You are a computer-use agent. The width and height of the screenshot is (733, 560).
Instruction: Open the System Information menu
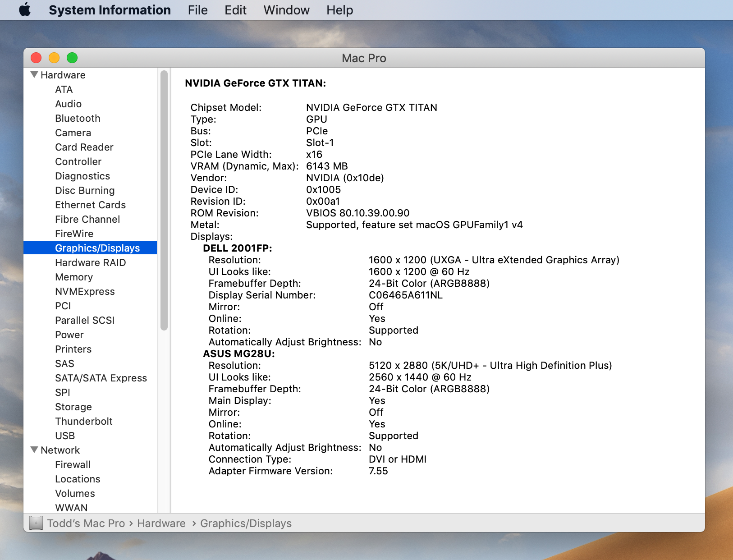click(x=110, y=10)
